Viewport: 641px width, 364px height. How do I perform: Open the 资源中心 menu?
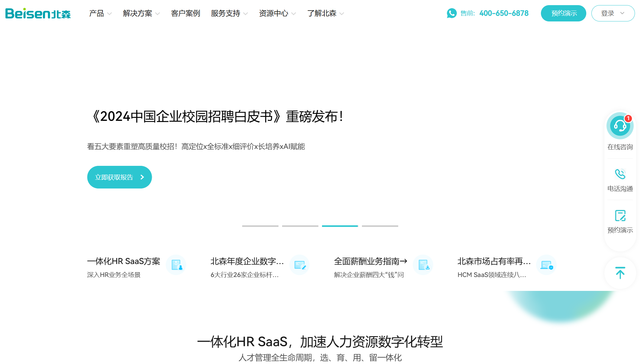click(x=274, y=13)
